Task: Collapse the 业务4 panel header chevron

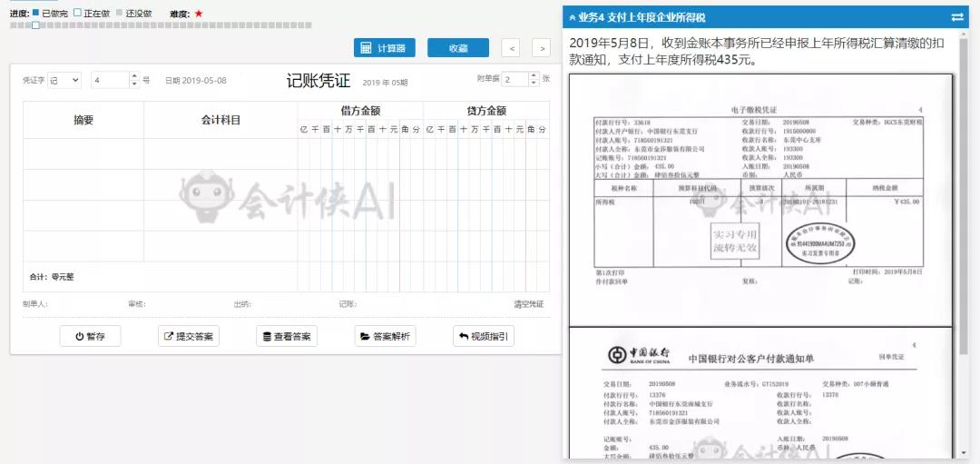Action: coord(573,17)
